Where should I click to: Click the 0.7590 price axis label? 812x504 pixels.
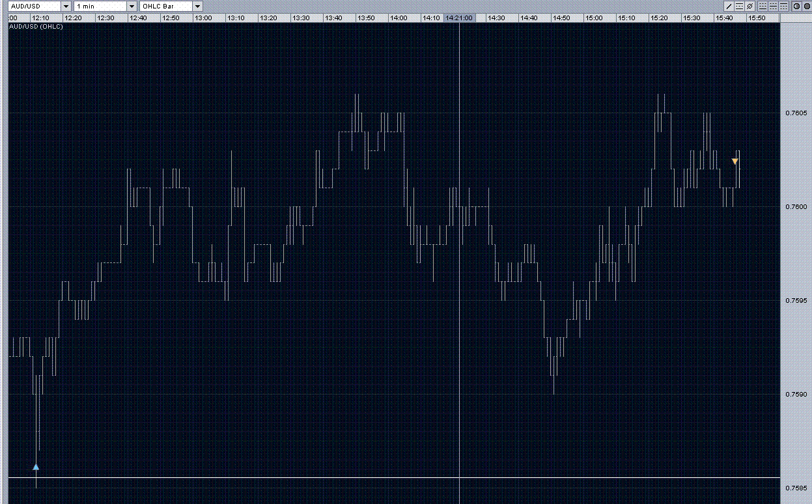click(x=797, y=395)
